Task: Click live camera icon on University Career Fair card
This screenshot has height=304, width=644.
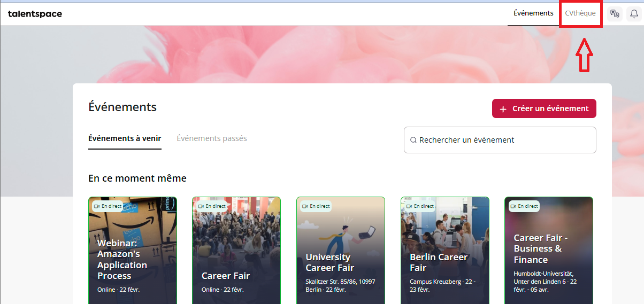Action: click(305, 206)
